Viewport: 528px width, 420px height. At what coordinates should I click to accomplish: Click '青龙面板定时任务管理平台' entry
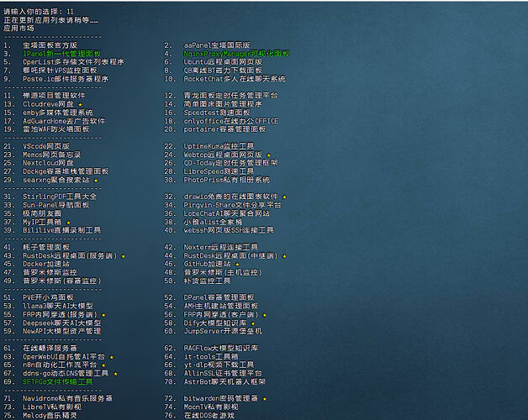[x=230, y=96]
